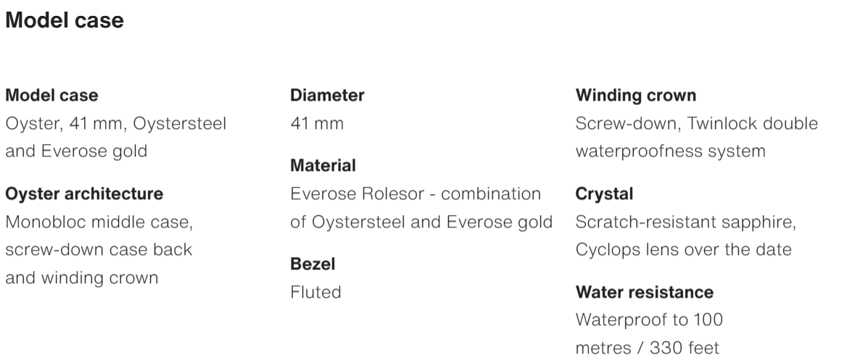The width and height of the screenshot is (868, 360).
Task: Click the 'Monobloc middle case' line
Action: [x=99, y=222]
